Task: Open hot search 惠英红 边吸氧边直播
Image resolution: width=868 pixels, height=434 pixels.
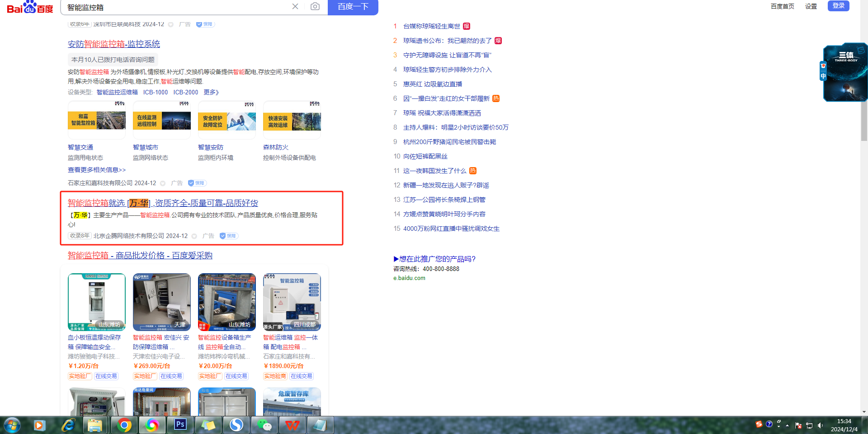Action: click(433, 84)
